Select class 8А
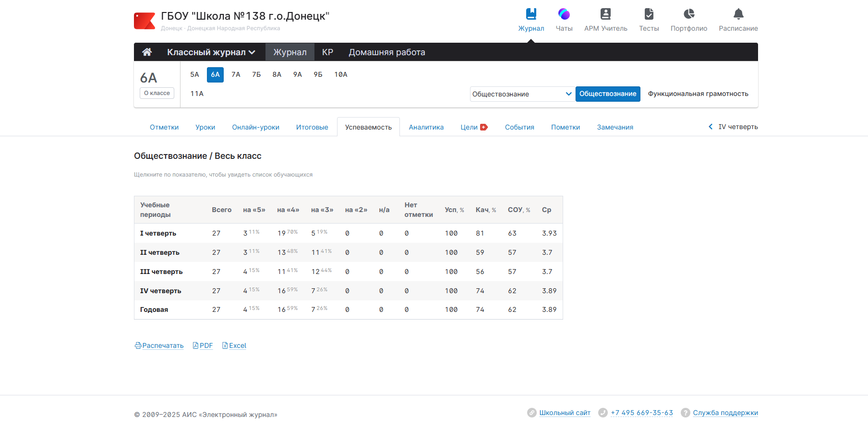This screenshot has width=868, height=428. click(x=277, y=74)
